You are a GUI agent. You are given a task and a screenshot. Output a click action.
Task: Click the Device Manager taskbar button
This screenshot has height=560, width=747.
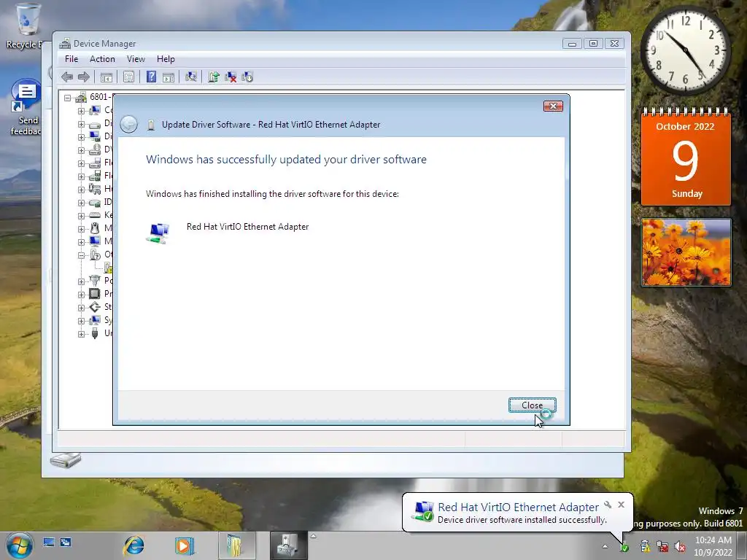click(289, 545)
